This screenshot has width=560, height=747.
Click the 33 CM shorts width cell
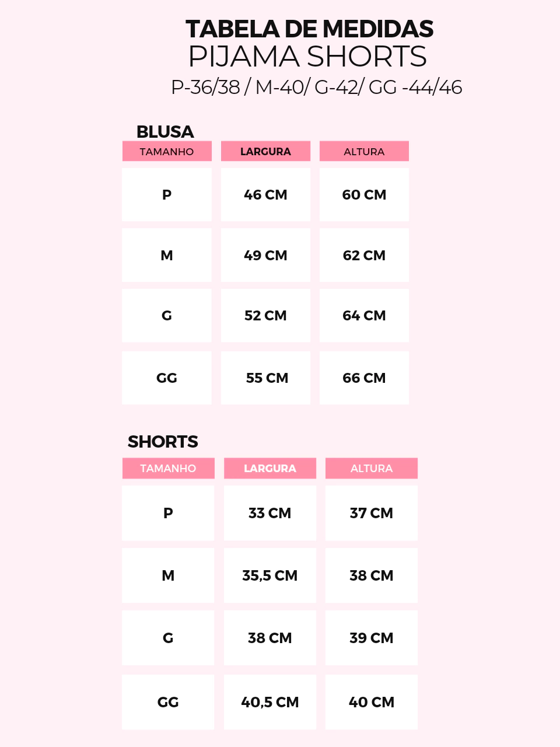tap(270, 513)
